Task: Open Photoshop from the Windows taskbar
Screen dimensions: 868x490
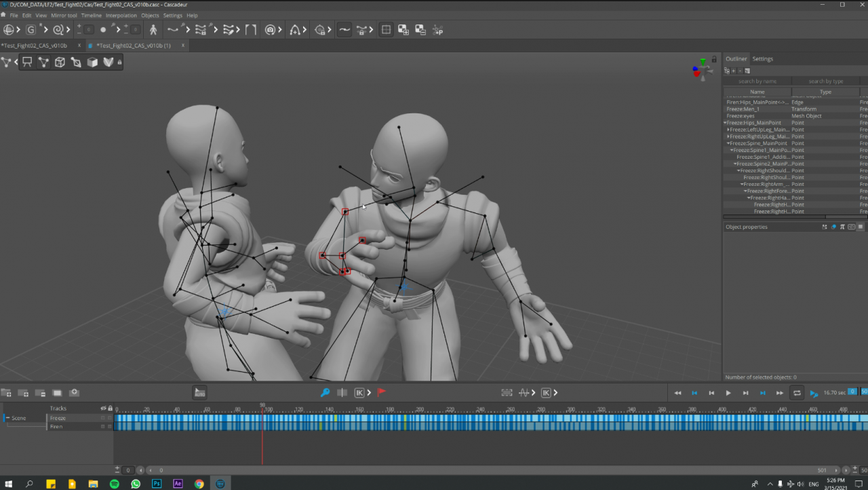Action: coord(157,484)
